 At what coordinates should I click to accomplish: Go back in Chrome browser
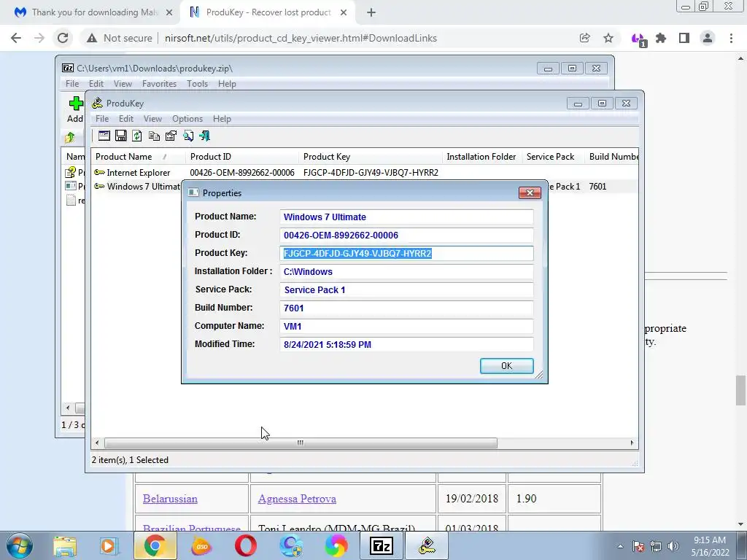click(x=16, y=38)
